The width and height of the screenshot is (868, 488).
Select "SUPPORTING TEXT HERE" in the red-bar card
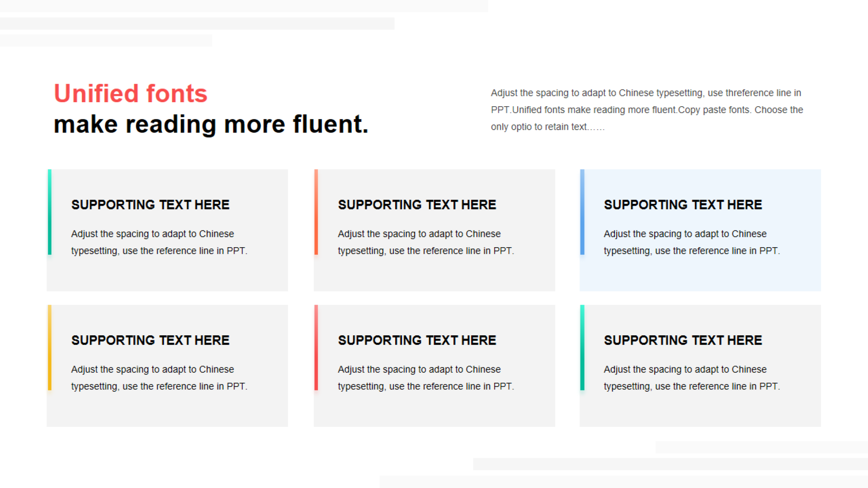click(417, 340)
